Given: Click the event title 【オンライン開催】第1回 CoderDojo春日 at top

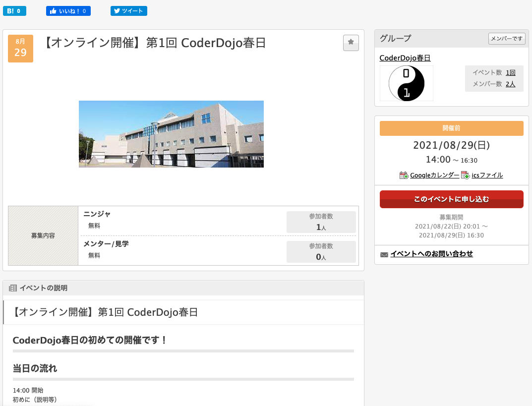Looking at the screenshot, I should tap(155, 43).
